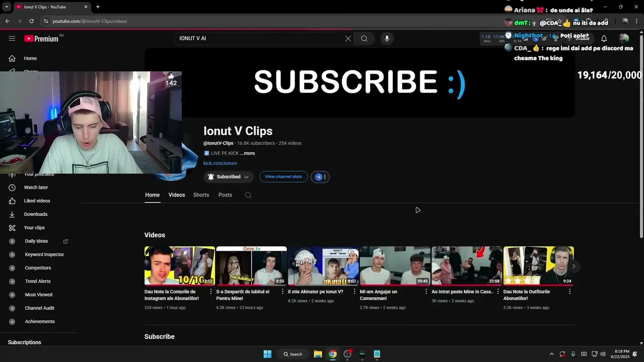This screenshot has height=362, width=644.
Task: Open File Explorer from the taskbar
Action: 318,354
